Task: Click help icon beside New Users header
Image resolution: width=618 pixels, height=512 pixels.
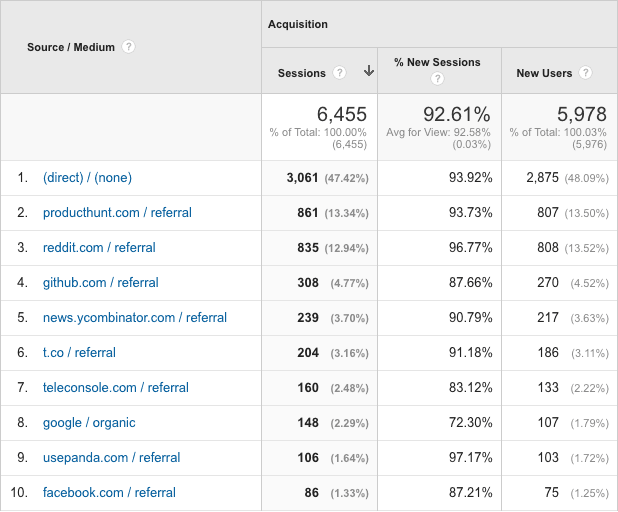Action: click(x=585, y=73)
